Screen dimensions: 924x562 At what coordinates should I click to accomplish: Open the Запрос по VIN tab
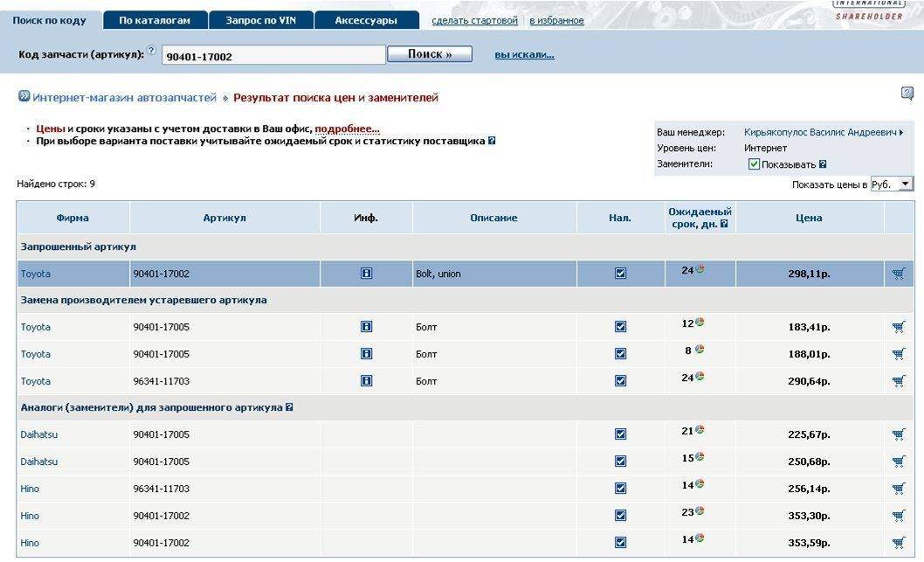click(260, 20)
